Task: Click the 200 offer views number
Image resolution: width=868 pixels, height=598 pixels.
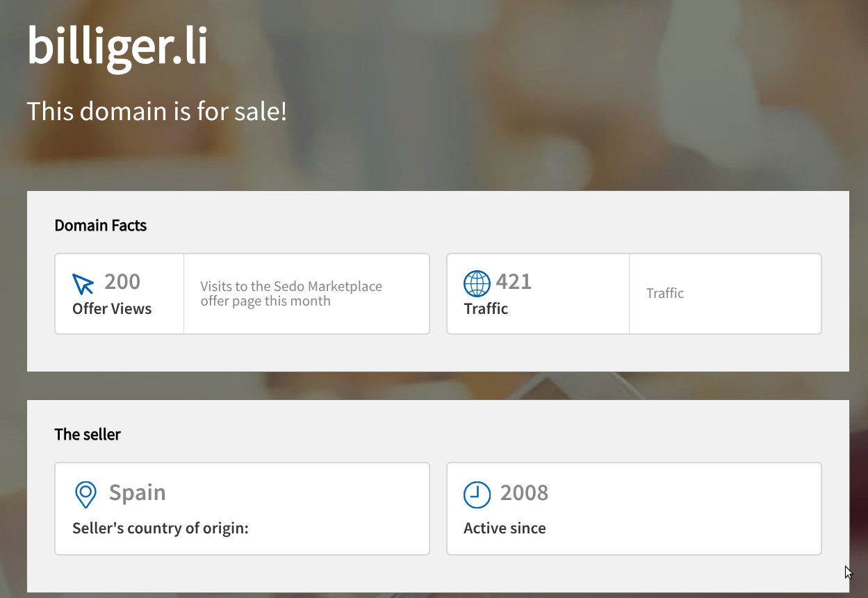Action: pos(122,282)
